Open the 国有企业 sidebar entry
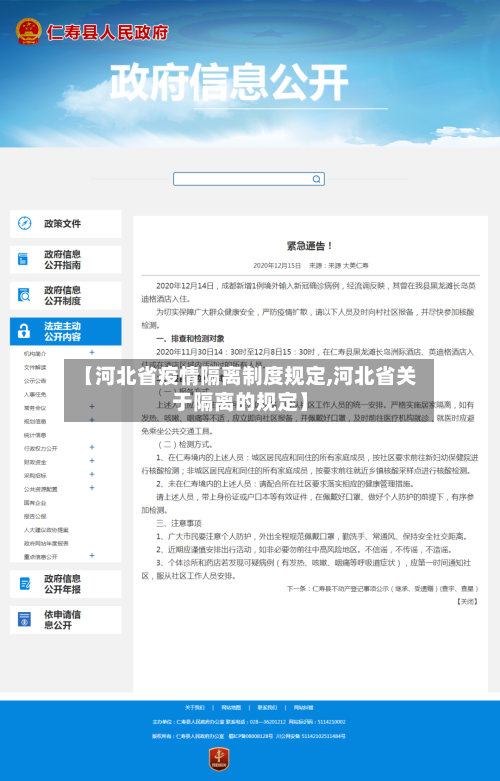Viewport: 500px width, 781px height. point(35,503)
